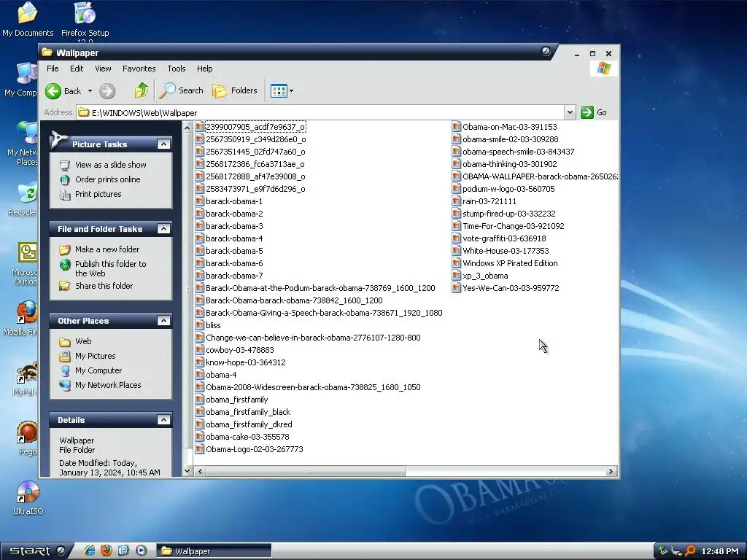This screenshot has height=560, width=747.
Task: Click Share this folder link
Action: pyautogui.click(x=104, y=286)
